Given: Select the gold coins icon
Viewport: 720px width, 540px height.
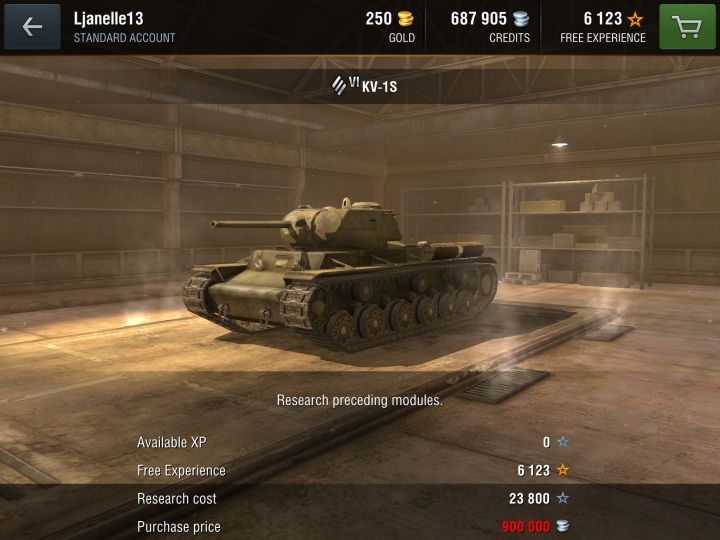Looking at the screenshot, I should [405, 19].
